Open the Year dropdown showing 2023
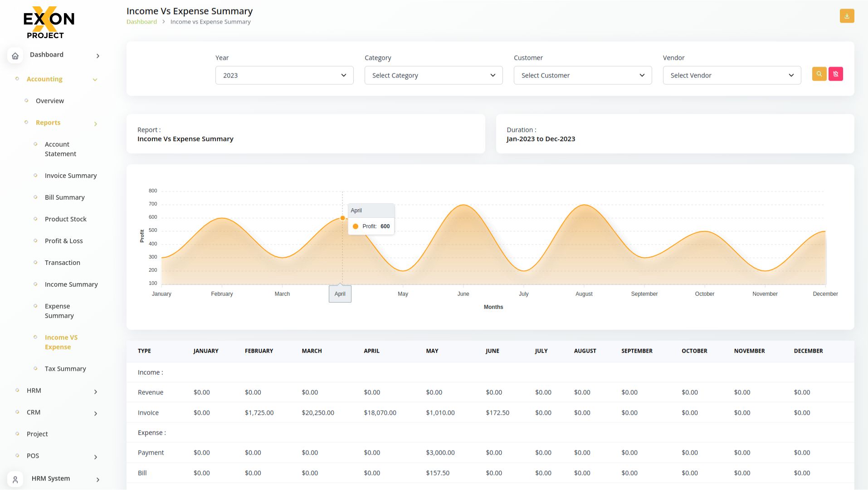Viewport: 868px width, 490px height. (284, 75)
